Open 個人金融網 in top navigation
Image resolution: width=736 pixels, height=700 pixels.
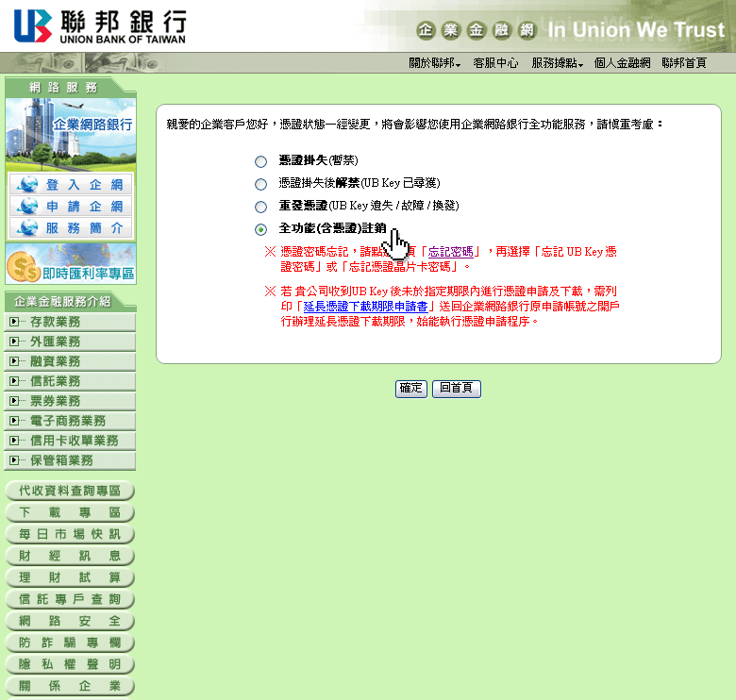(623, 63)
